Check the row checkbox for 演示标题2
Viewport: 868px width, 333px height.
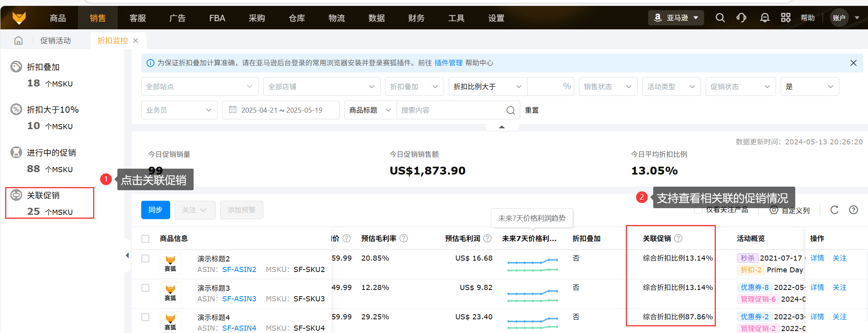click(146, 259)
